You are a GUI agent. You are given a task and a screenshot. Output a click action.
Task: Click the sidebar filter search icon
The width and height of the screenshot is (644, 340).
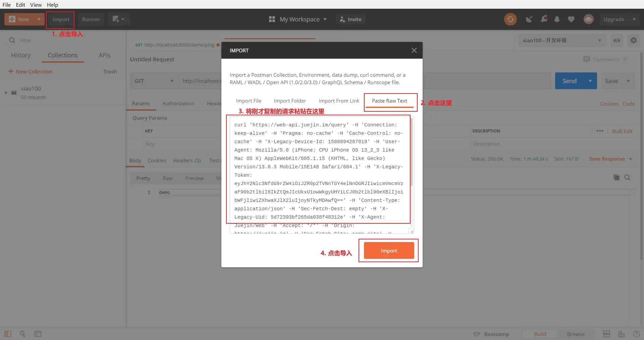[12, 40]
